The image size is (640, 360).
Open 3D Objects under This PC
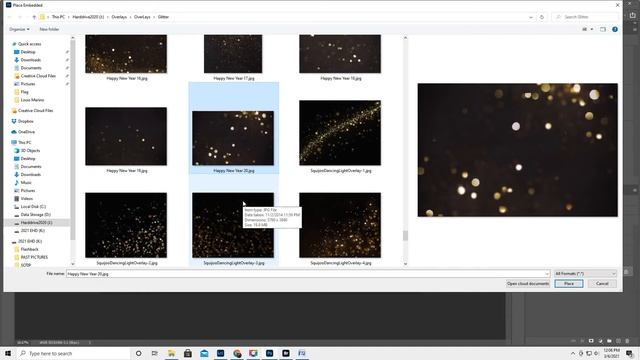coord(30,151)
